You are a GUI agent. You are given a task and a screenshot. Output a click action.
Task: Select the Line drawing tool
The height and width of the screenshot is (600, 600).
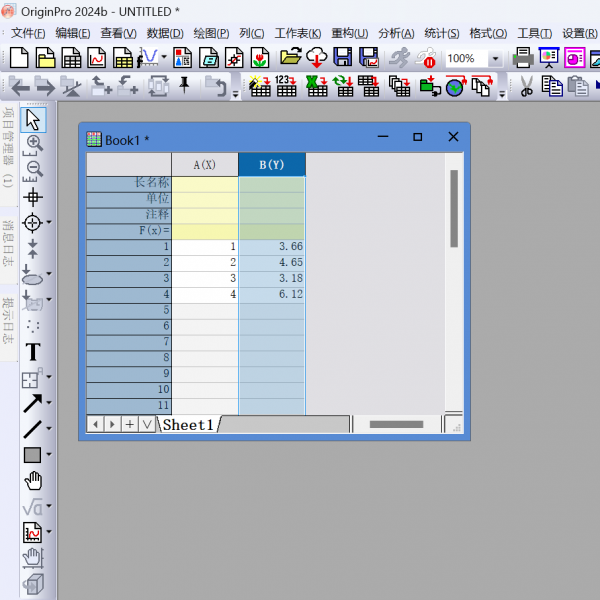pos(33,429)
